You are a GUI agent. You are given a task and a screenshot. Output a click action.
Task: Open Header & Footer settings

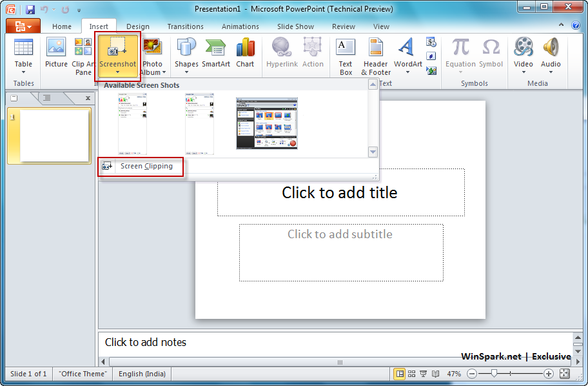[x=376, y=56]
